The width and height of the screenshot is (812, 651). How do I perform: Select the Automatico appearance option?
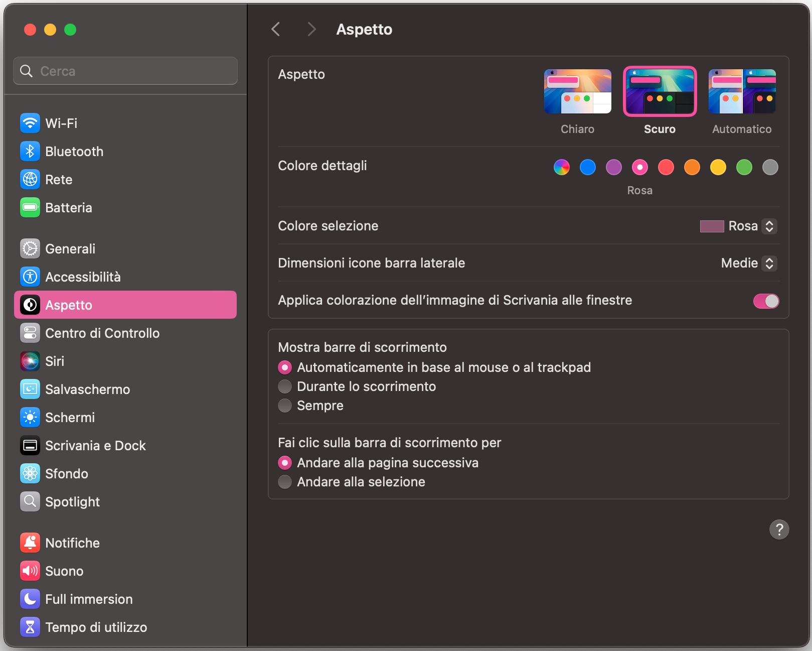(741, 91)
